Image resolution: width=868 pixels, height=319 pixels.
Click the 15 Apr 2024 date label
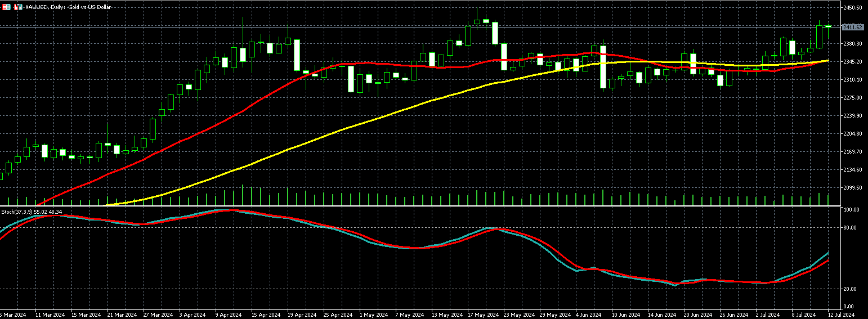point(266,314)
